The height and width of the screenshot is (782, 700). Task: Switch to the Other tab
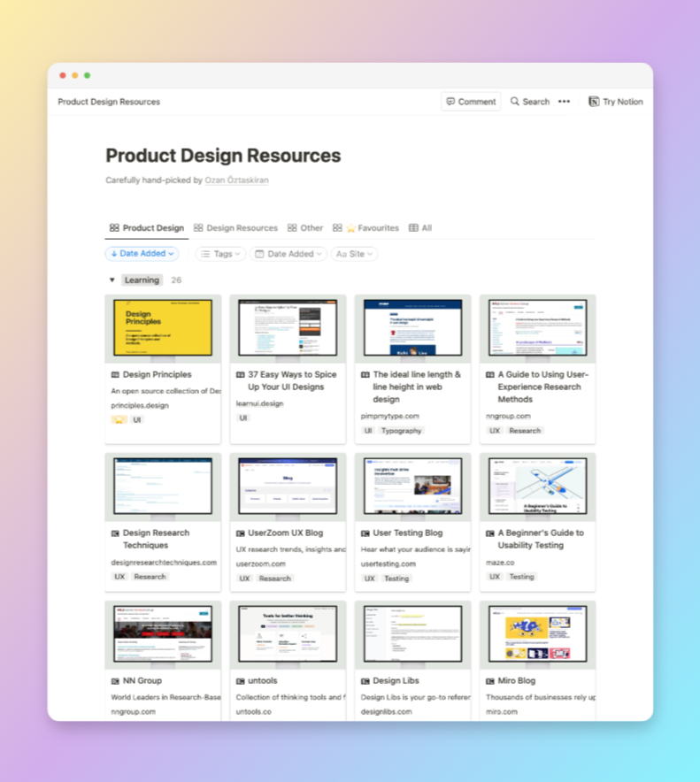tap(305, 228)
